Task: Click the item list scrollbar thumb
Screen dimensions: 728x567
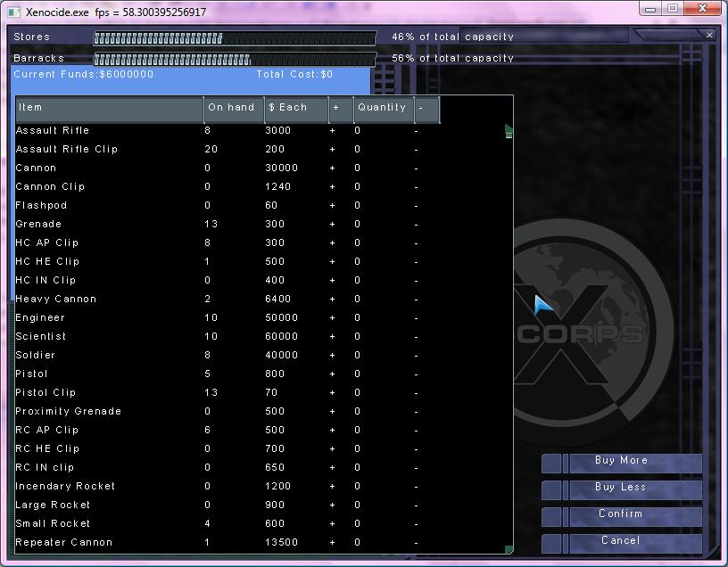Action: [x=509, y=135]
